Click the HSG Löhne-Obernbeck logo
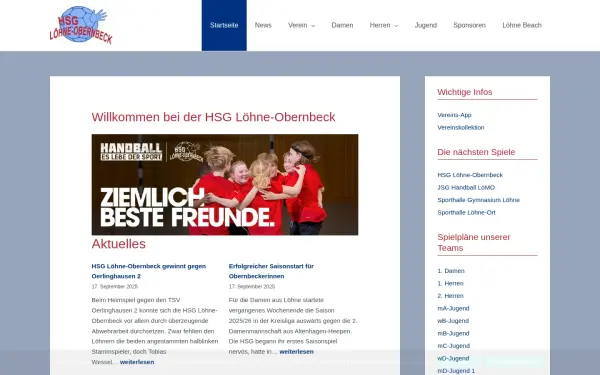Screen dimensions: 600x375 click(81, 25)
